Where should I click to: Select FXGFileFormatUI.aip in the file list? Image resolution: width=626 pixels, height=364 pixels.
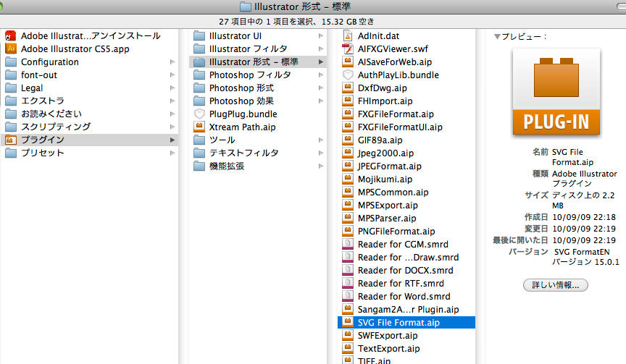click(x=406, y=127)
